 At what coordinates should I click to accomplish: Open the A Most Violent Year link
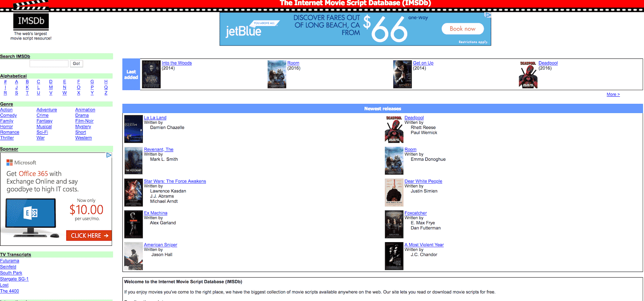(x=424, y=245)
